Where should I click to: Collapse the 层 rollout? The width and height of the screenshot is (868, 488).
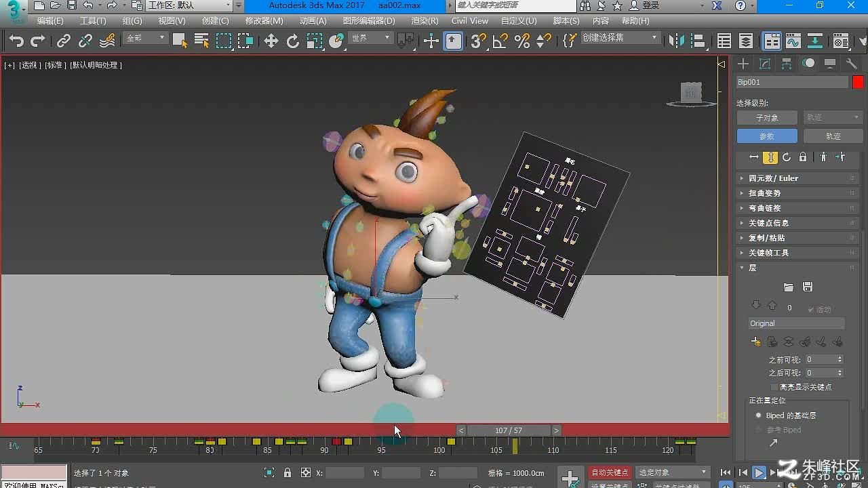[x=798, y=268]
